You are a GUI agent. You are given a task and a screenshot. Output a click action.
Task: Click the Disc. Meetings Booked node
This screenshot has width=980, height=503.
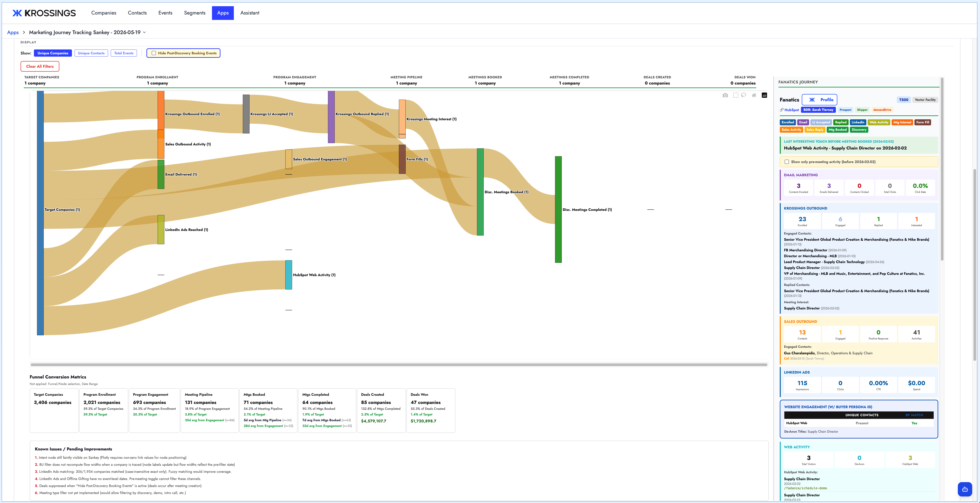click(x=481, y=192)
